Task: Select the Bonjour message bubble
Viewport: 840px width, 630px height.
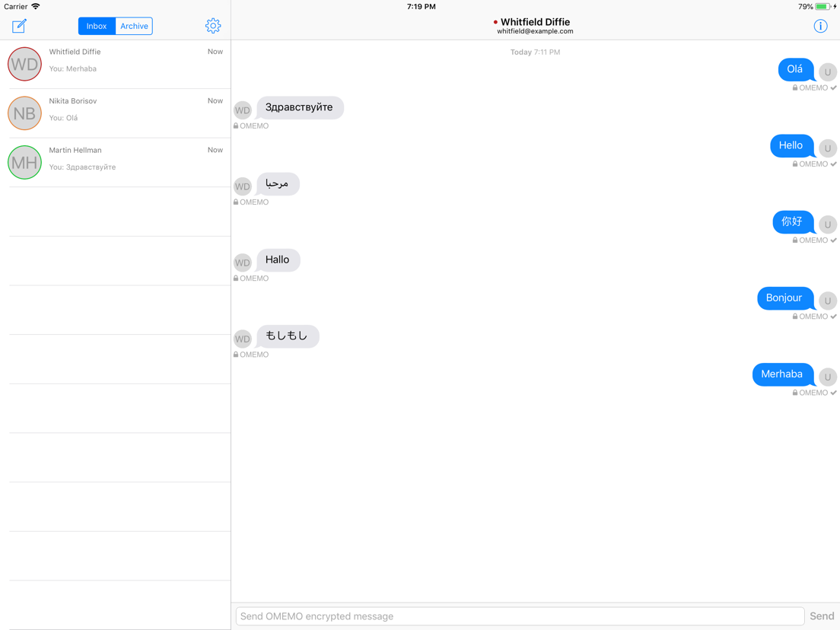Action: pyautogui.click(x=786, y=297)
